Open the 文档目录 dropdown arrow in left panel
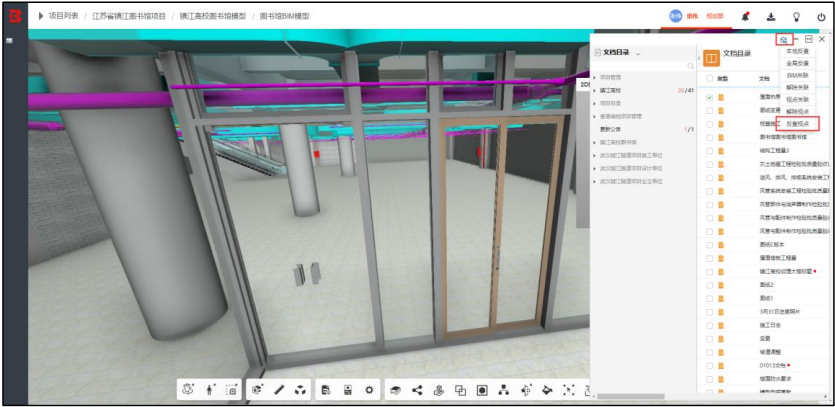 click(x=638, y=53)
